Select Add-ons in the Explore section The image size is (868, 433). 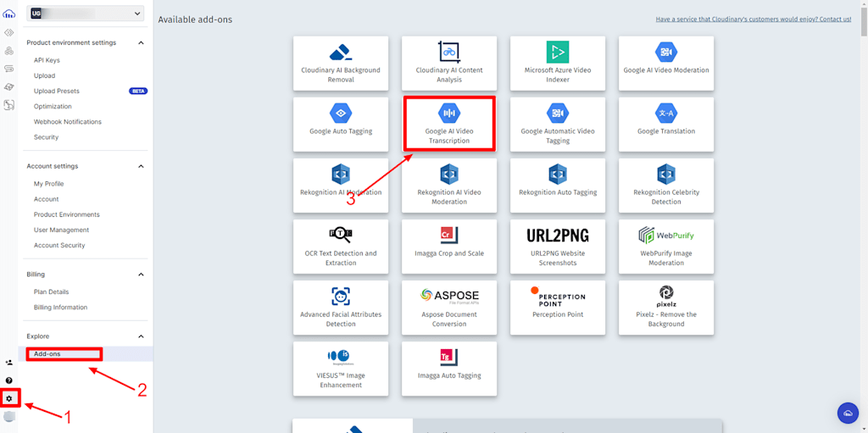point(47,354)
